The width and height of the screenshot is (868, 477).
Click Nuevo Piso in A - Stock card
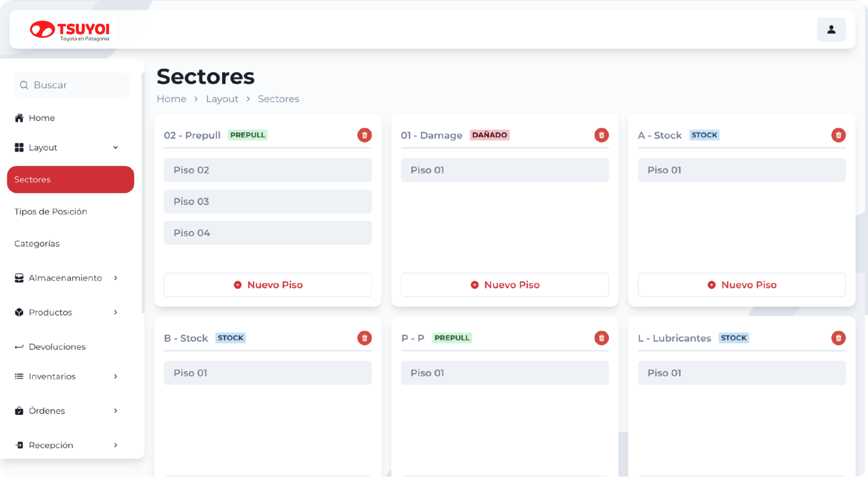[741, 285]
